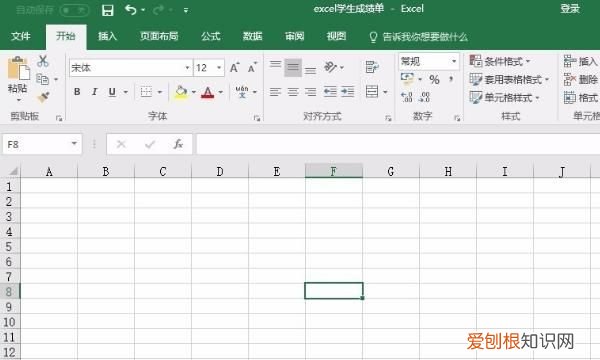Switch to the 数据 tab
The image size is (600, 360).
pos(253,36)
